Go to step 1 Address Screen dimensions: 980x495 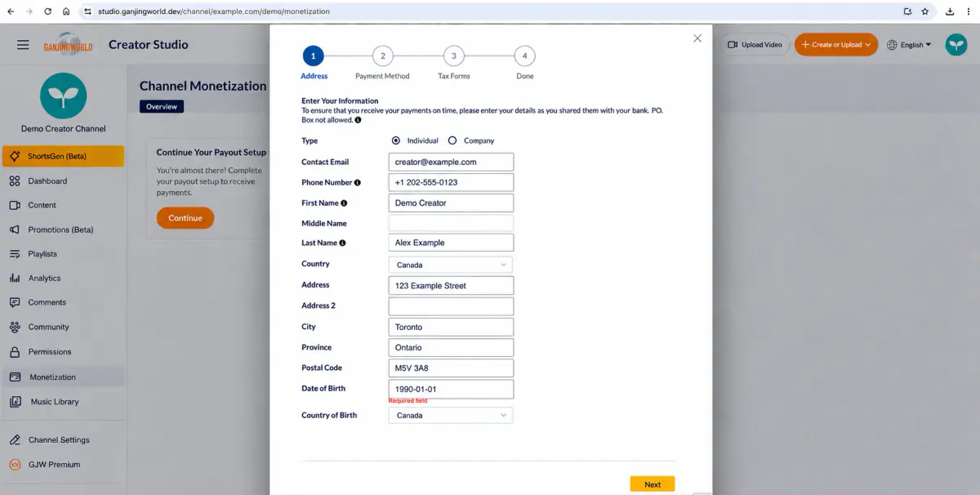[314, 56]
